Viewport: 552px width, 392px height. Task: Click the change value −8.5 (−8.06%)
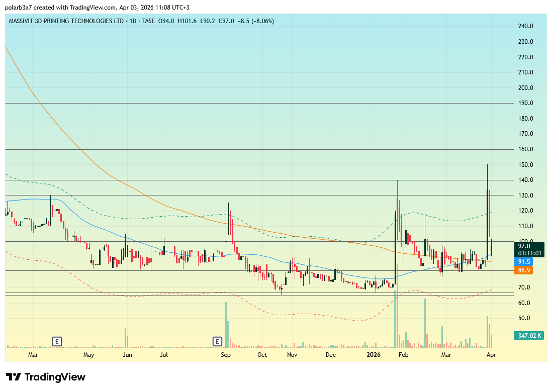point(255,21)
